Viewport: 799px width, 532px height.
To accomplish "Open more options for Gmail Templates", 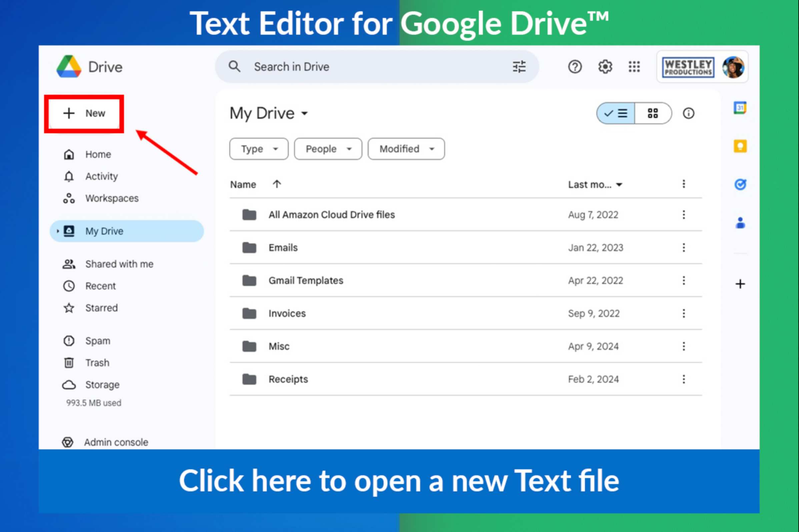I will click(x=684, y=280).
